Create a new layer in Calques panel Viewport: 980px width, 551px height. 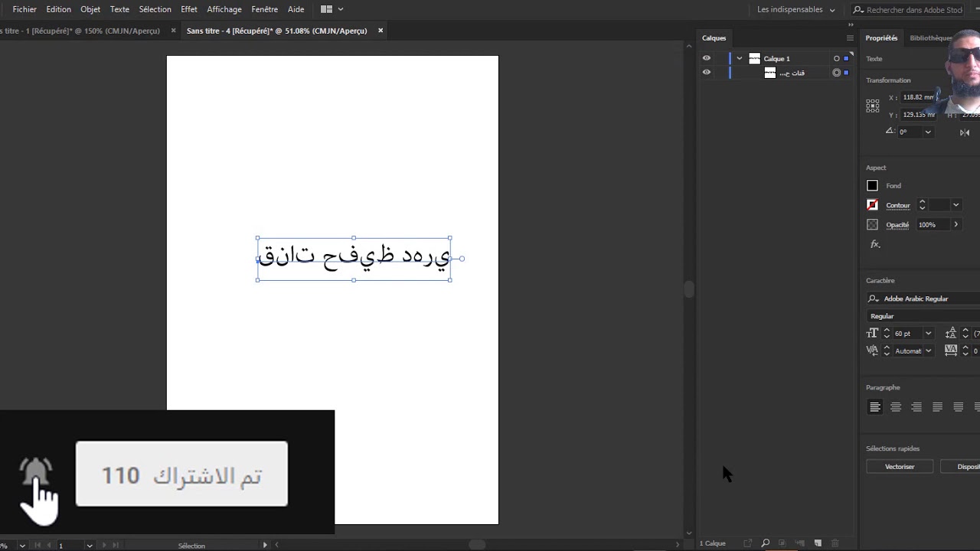pyautogui.click(x=818, y=543)
